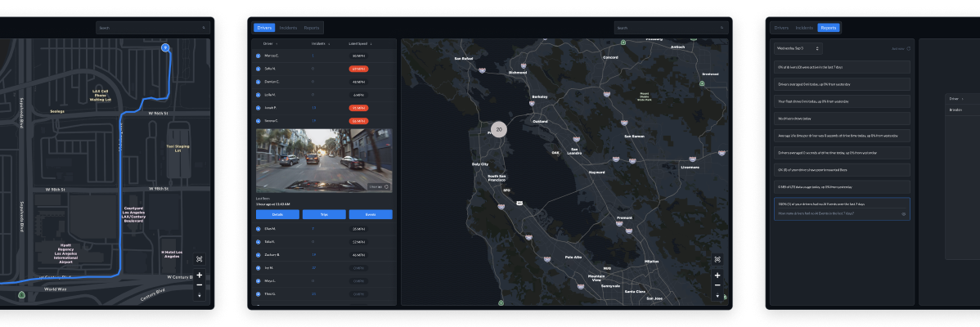
Task: Focus the search field above LAX map
Action: [x=153, y=28]
